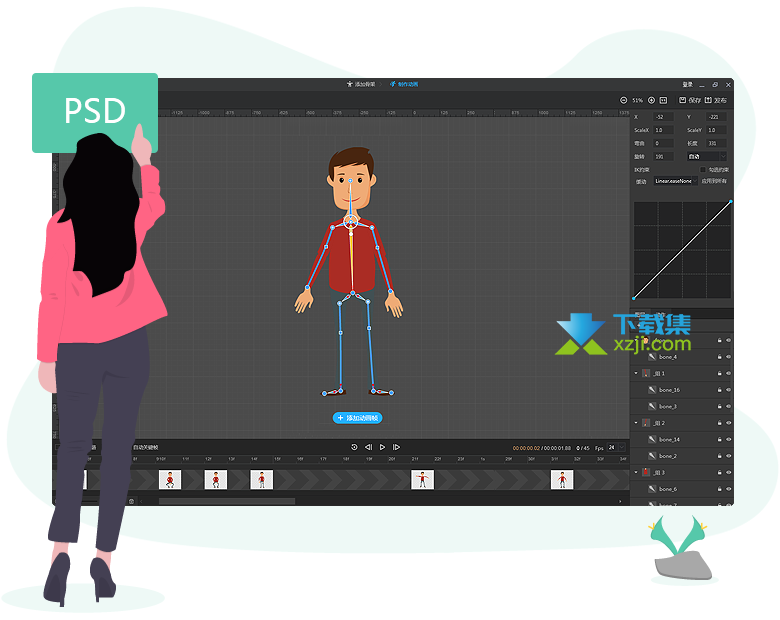Click the 保存 save icon
The image size is (780, 620).
point(682,100)
